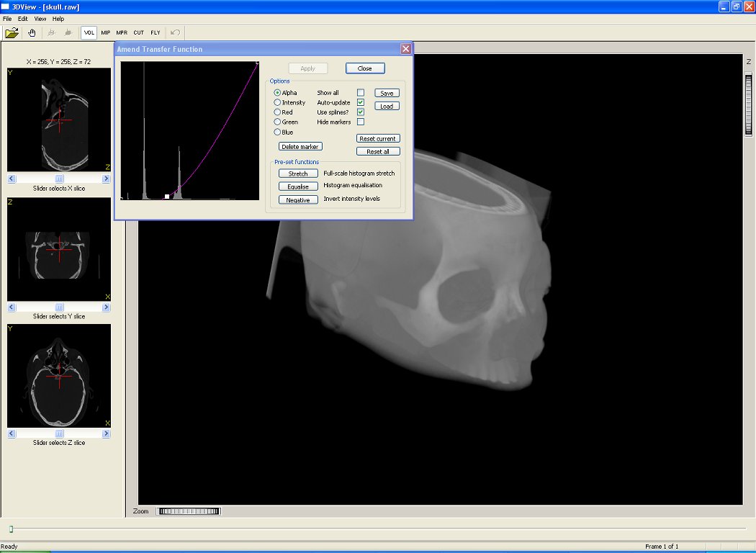
Task: Click the Zoom slider below the 3D view
Action: click(x=189, y=511)
